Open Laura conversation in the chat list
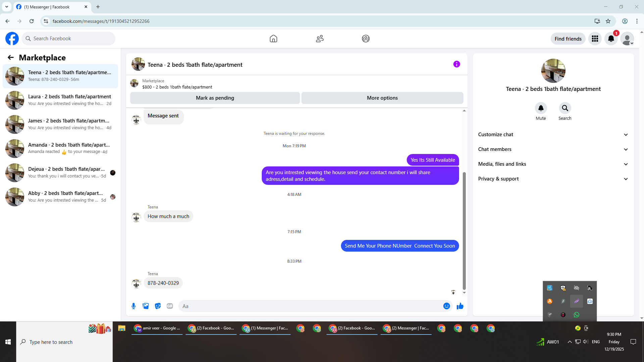This screenshot has width=644, height=362. [x=60, y=100]
